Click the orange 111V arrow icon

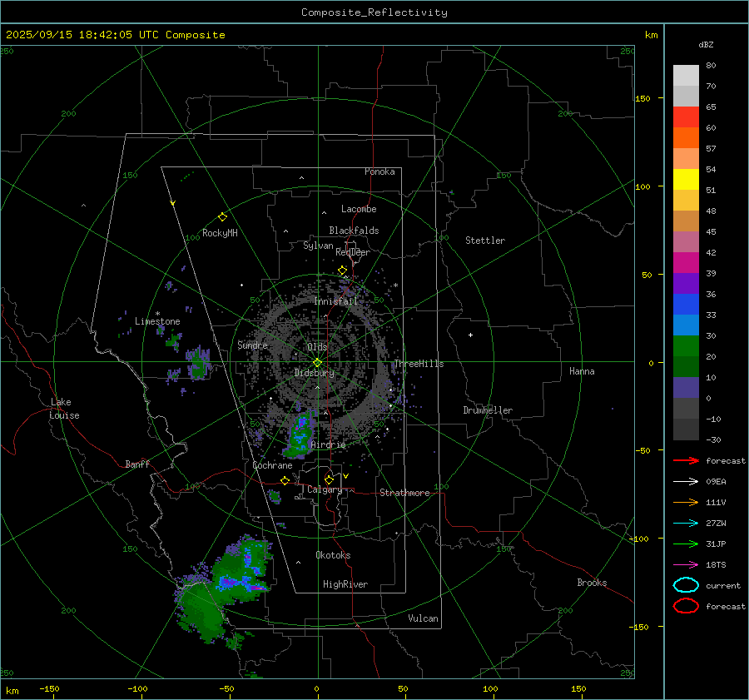(x=686, y=502)
